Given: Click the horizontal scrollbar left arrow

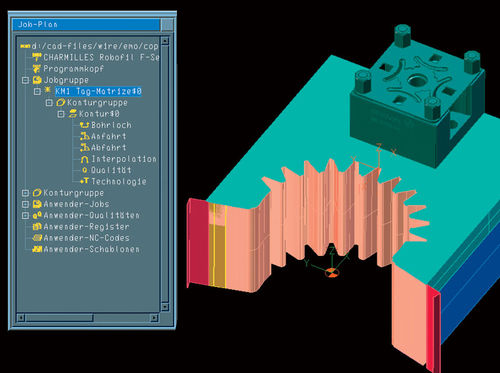Looking at the screenshot, I should [x=21, y=318].
